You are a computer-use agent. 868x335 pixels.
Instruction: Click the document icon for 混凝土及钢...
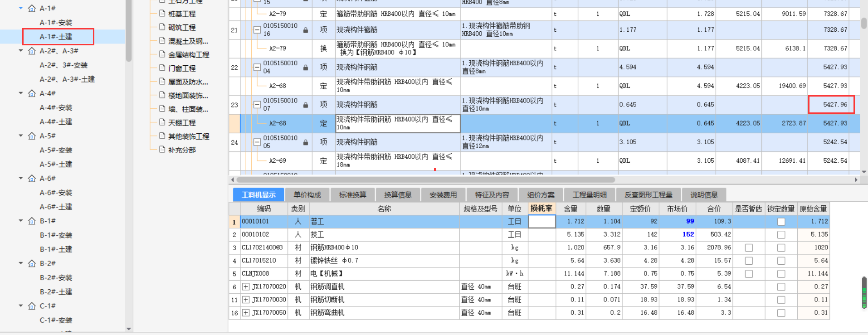tap(162, 41)
